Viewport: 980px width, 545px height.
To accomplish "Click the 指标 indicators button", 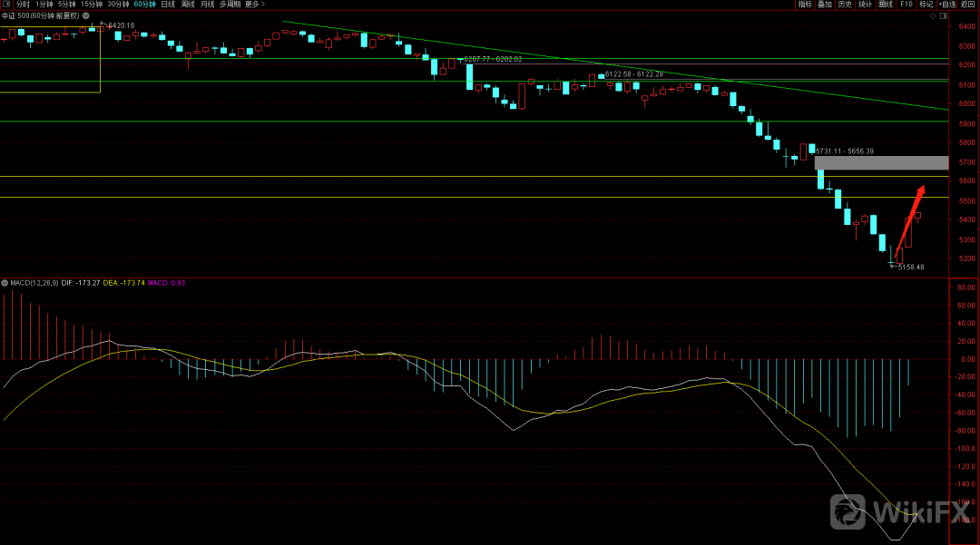I will tap(805, 5).
